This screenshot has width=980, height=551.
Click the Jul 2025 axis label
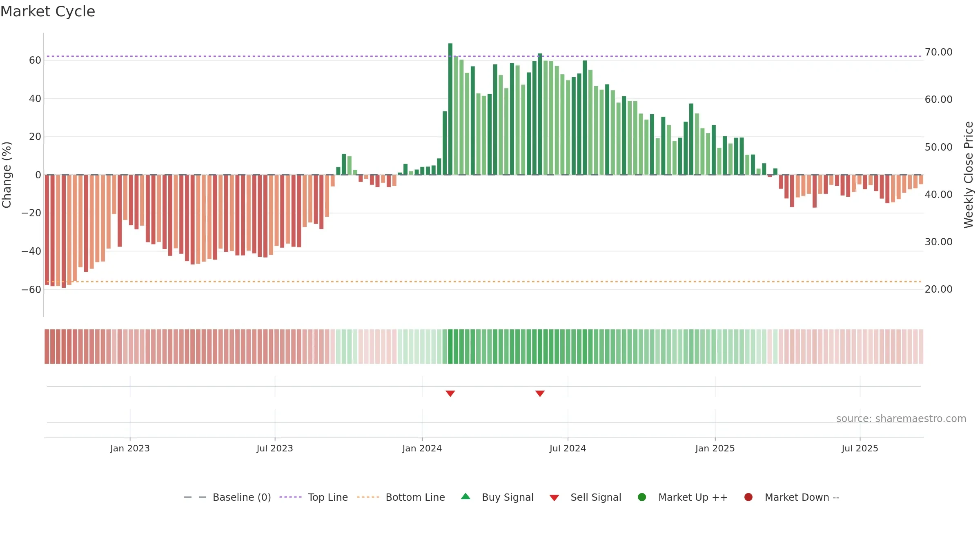[x=860, y=448]
